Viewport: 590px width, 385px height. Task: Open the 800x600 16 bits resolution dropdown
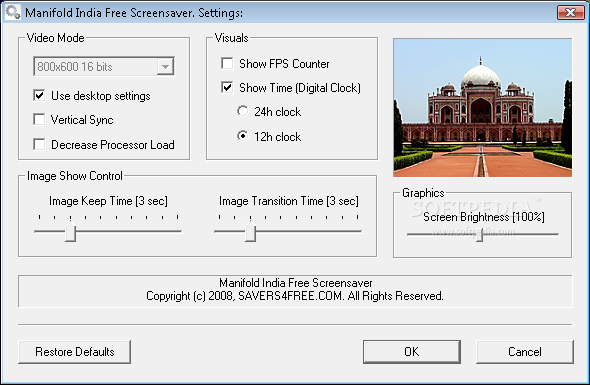pyautogui.click(x=165, y=67)
